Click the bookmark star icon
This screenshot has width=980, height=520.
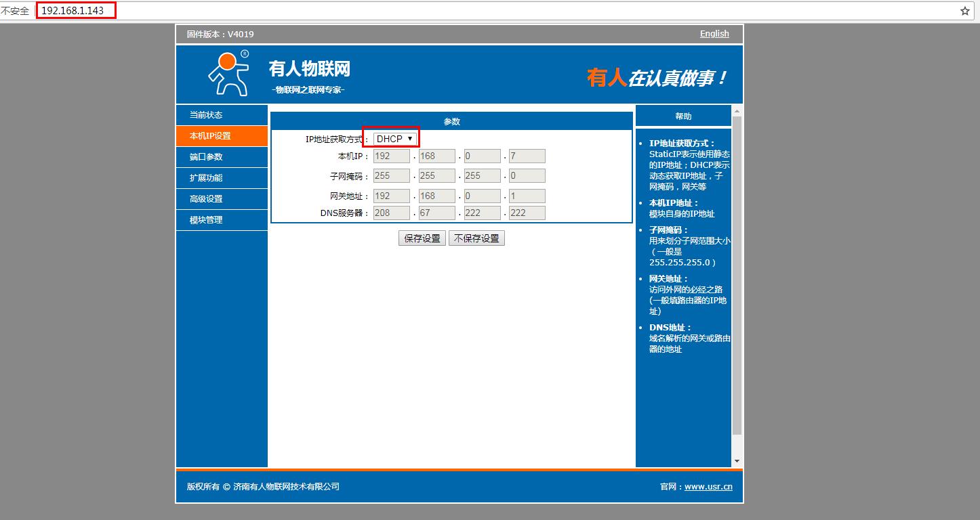point(964,11)
